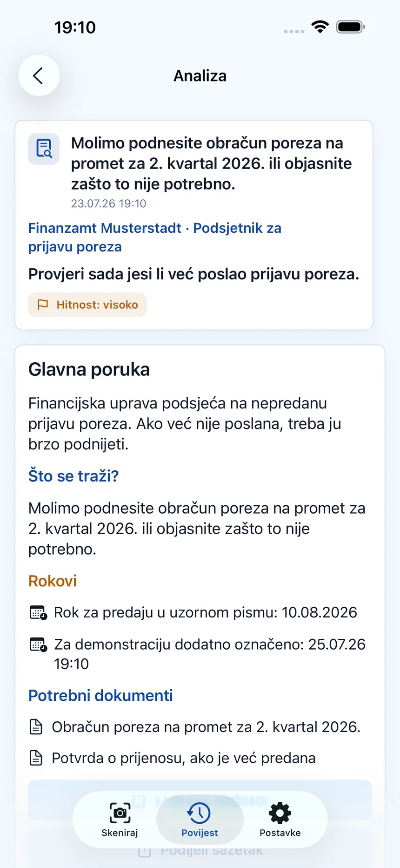400x868 pixels.
Task: Tap the Wi-Fi status icon
Action: (x=320, y=27)
